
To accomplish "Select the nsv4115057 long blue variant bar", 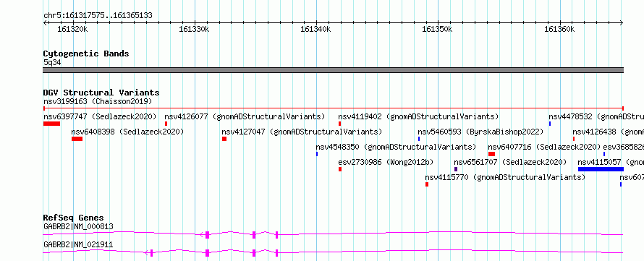I will pyautogui.click(x=601, y=169).
